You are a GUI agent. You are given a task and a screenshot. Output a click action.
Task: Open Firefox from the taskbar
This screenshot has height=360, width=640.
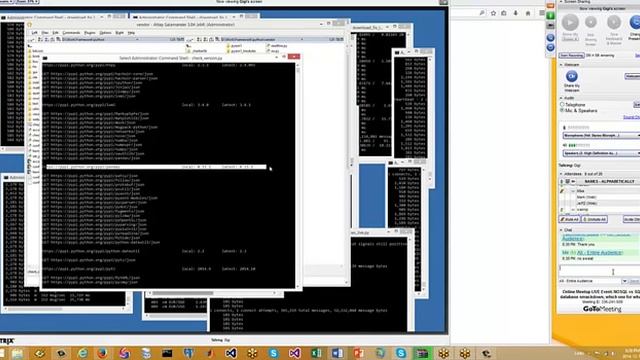(x=102, y=353)
